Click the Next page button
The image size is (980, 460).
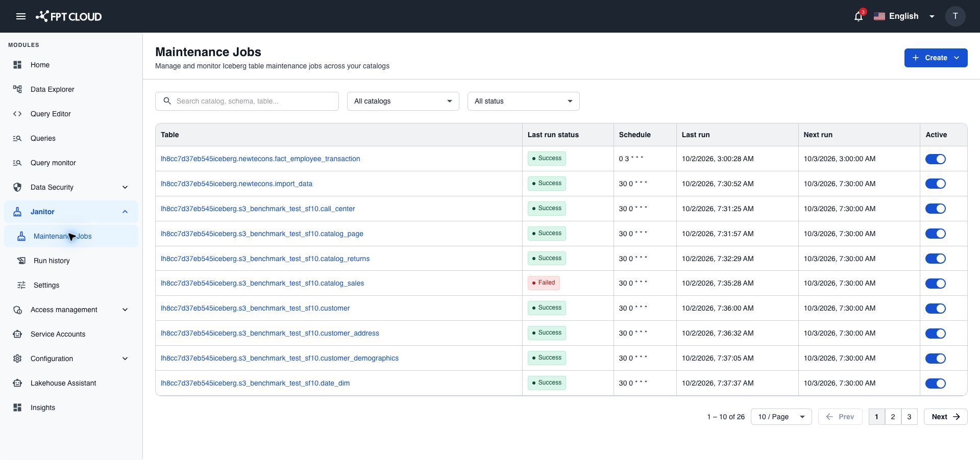[945, 417]
